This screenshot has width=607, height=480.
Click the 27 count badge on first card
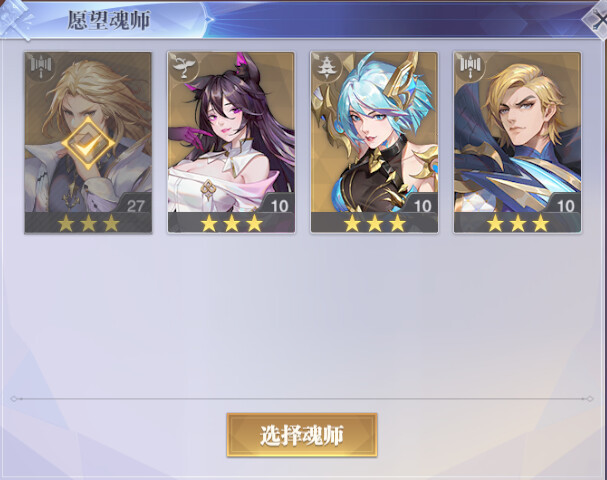pos(135,206)
